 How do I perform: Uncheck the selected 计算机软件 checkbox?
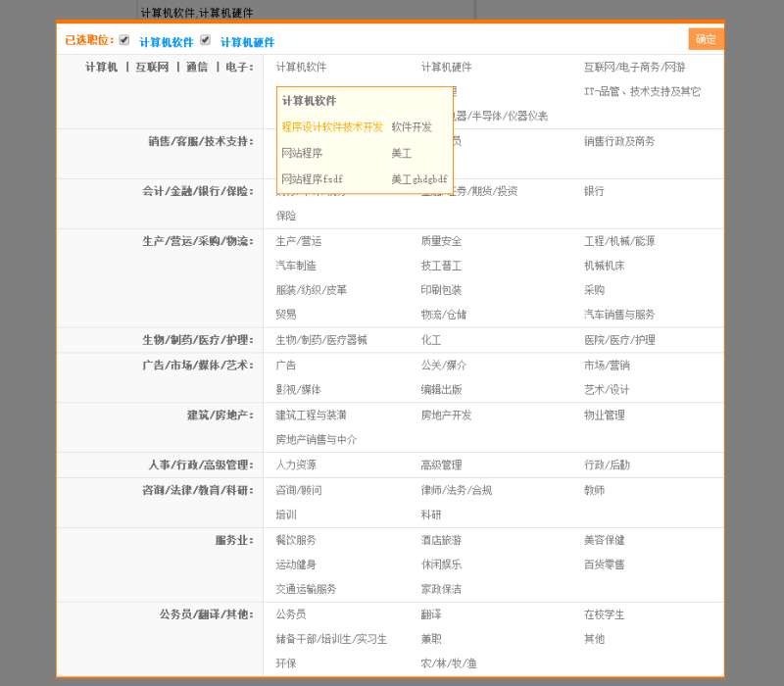124,40
